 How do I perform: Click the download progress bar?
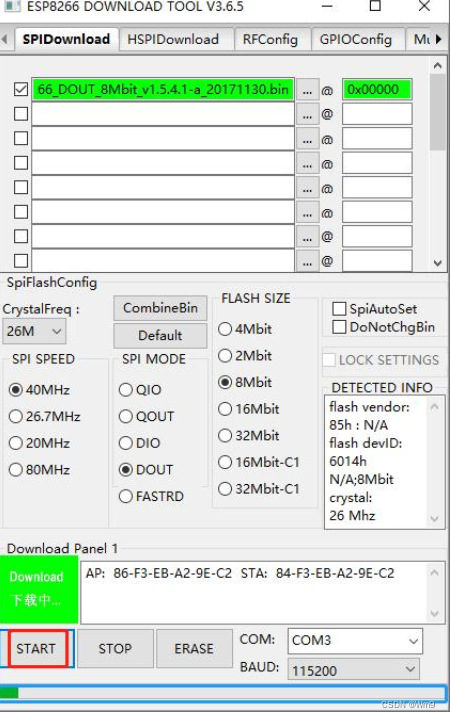[x=223, y=693]
